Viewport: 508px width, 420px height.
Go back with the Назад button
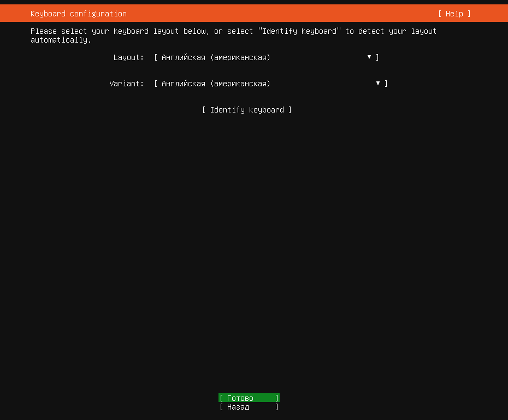coord(249,407)
